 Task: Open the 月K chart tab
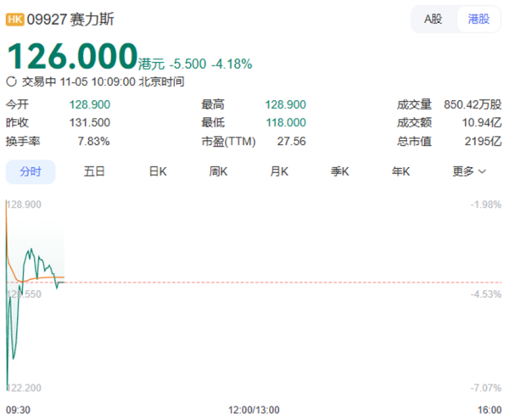click(279, 171)
